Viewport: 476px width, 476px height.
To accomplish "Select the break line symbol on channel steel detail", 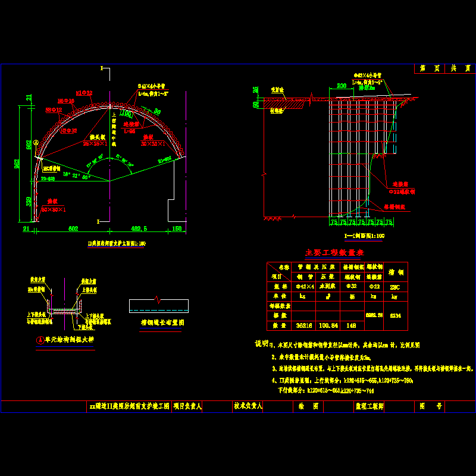I will (157, 299).
